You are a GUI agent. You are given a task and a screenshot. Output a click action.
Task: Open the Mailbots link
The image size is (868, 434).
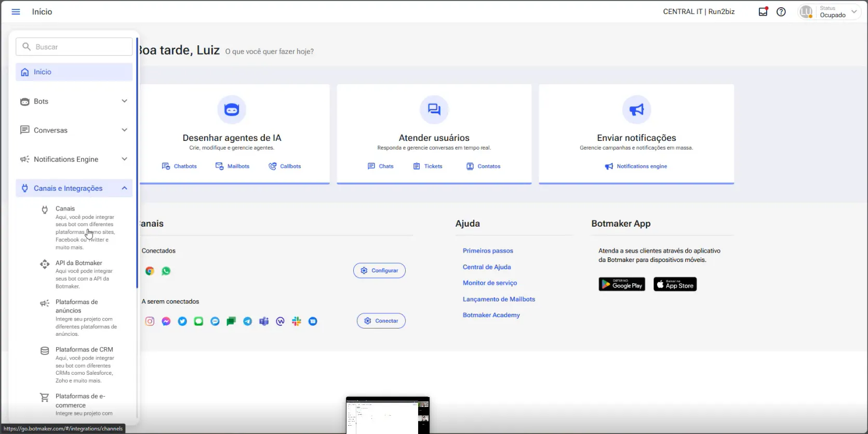[232, 166]
